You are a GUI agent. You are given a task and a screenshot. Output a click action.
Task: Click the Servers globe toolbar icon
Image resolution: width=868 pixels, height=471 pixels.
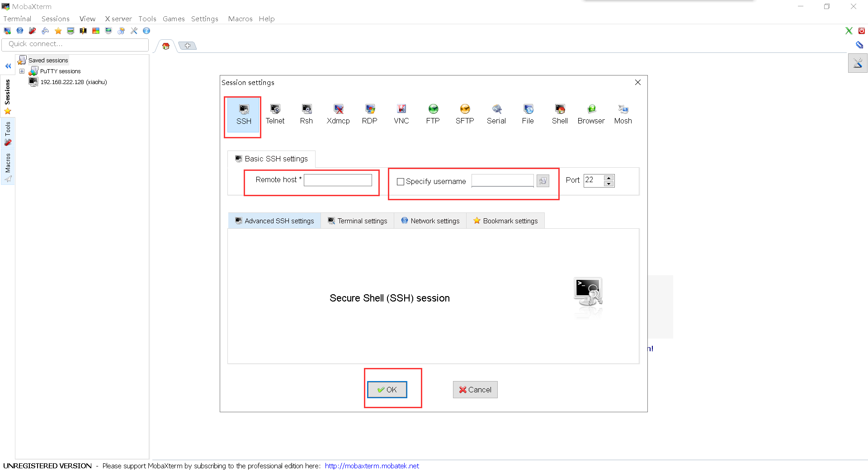coord(20,31)
